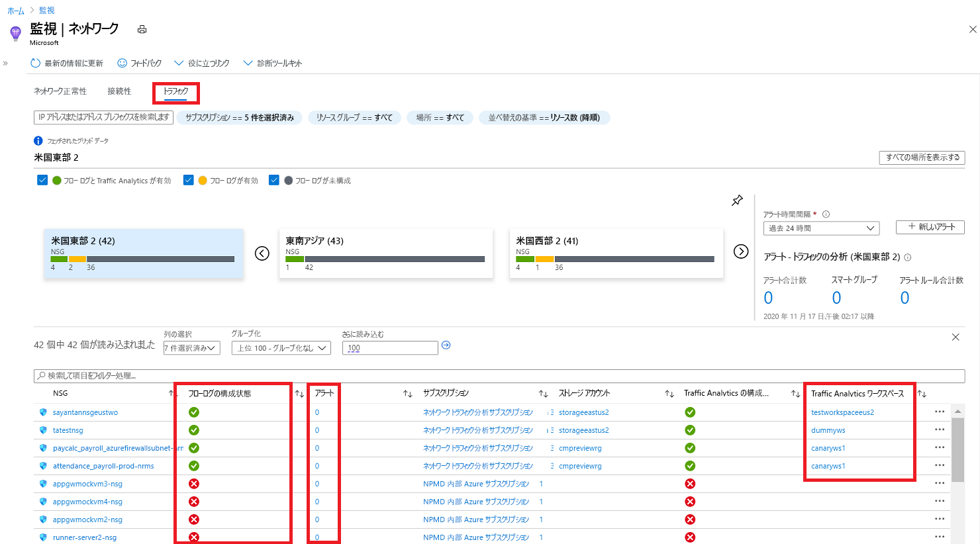This screenshot has width=980, height=544.
Task: Click 新しいアラート button
Action: (930, 227)
